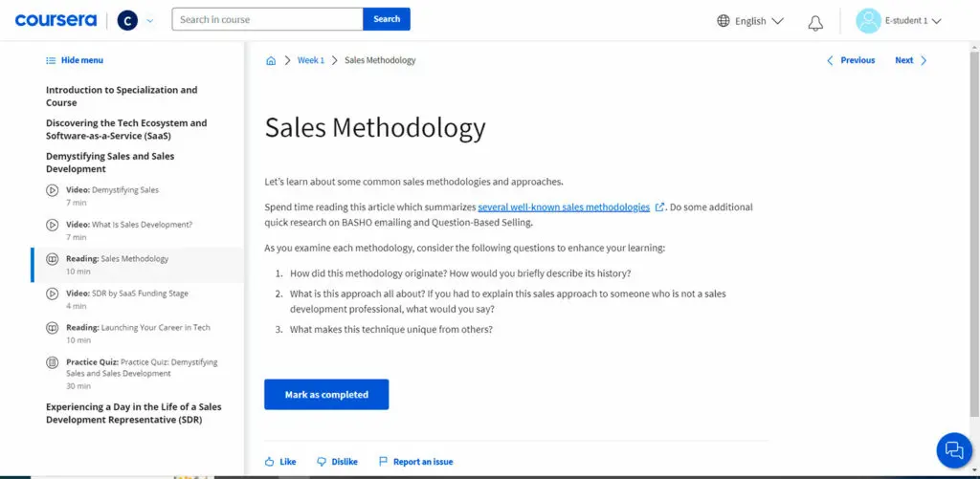Open the English language dropdown
The height and width of the screenshot is (479, 980).
click(x=759, y=21)
